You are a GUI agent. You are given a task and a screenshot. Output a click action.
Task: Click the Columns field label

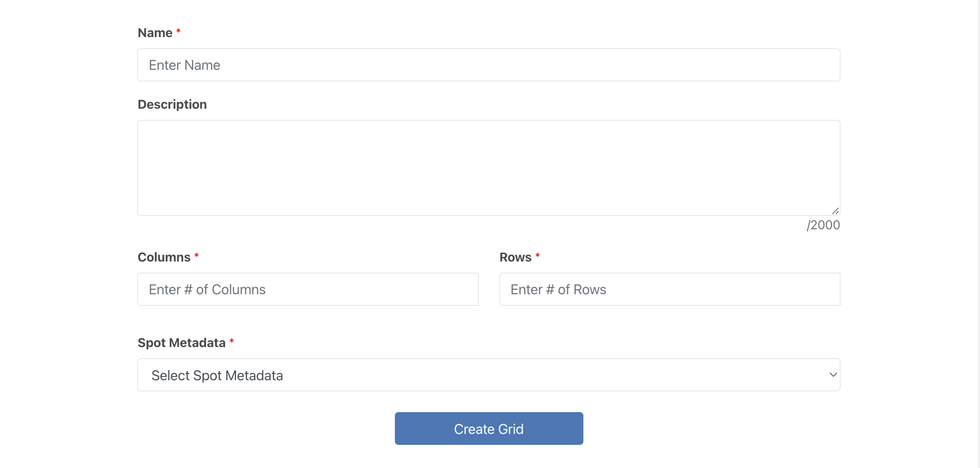[x=164, y=258]
